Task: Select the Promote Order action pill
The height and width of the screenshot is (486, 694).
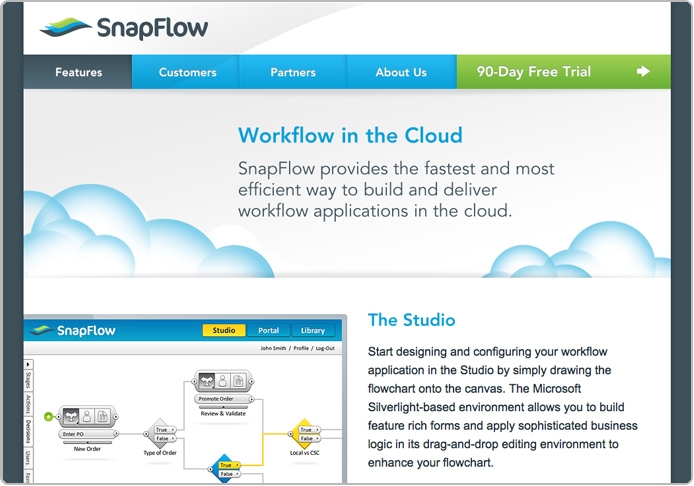Action: tap(223, 399)
